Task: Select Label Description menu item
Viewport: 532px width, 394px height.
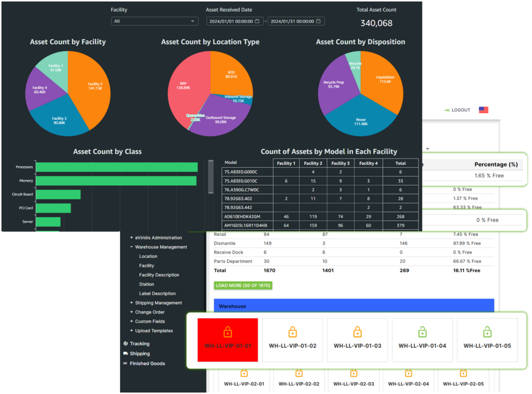Action: (x=157, y=294)
